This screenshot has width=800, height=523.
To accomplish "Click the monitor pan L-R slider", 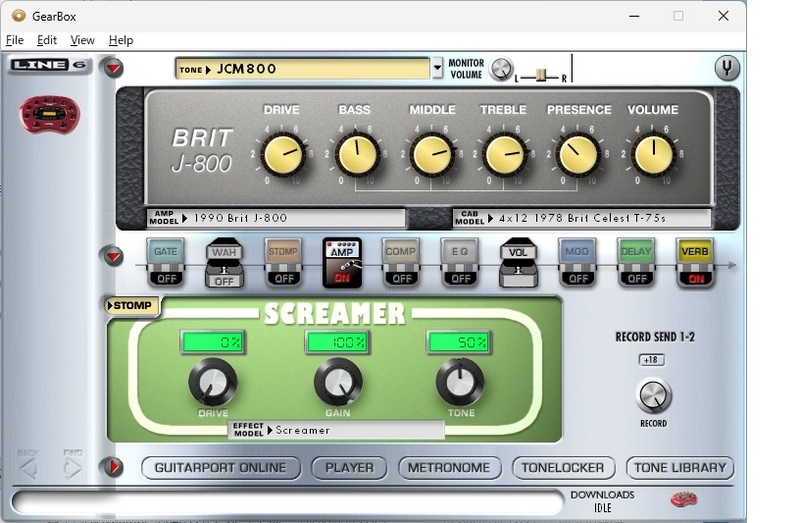I will pos(541,76).
